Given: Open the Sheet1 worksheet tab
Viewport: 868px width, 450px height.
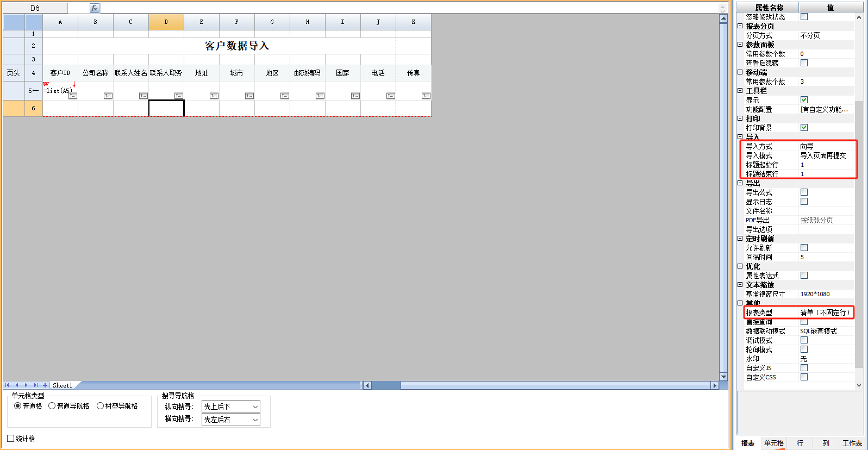Looking at the screenshot, I should tap(63, 385).
